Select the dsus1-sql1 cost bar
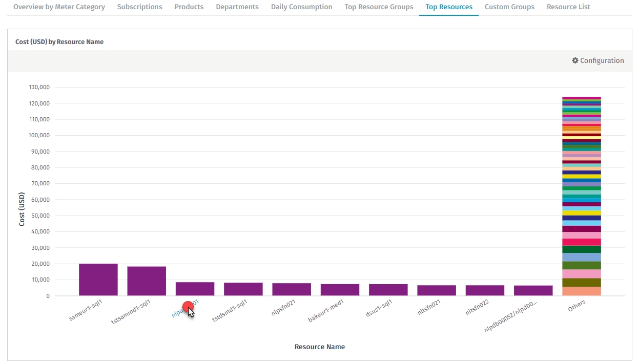 point(388,290)
